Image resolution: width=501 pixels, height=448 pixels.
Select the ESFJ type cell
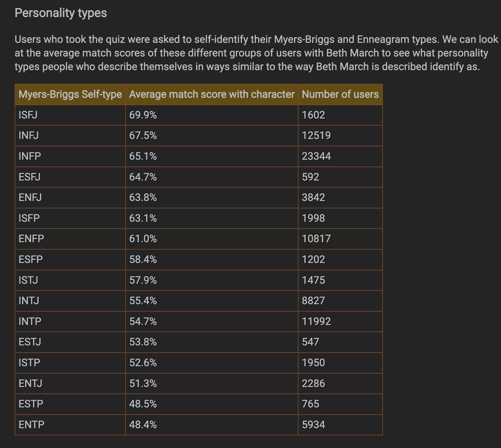70,177
